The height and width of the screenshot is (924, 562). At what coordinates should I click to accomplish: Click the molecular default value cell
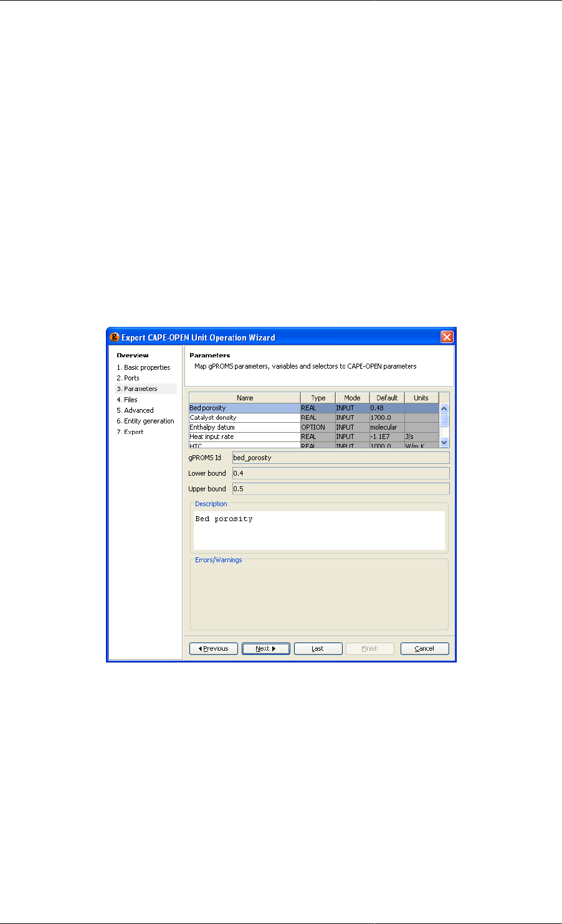[x=387, y=427]
